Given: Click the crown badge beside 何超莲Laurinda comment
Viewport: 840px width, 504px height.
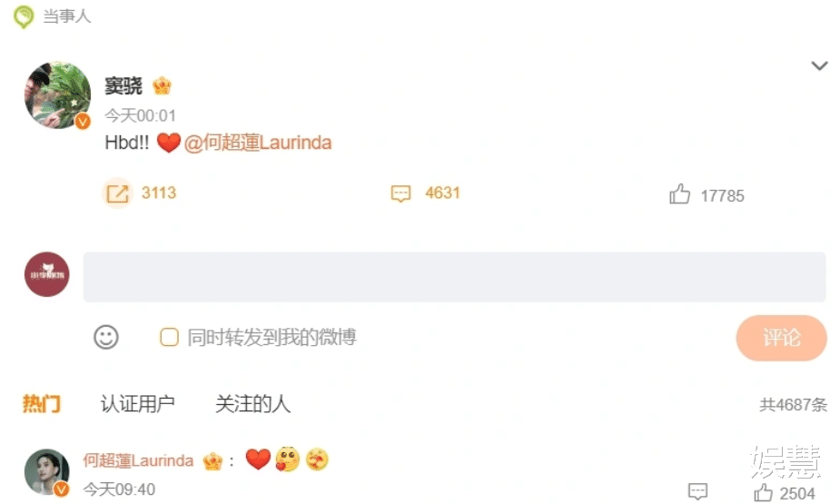Looking at the screenshot, I should 212,461.
